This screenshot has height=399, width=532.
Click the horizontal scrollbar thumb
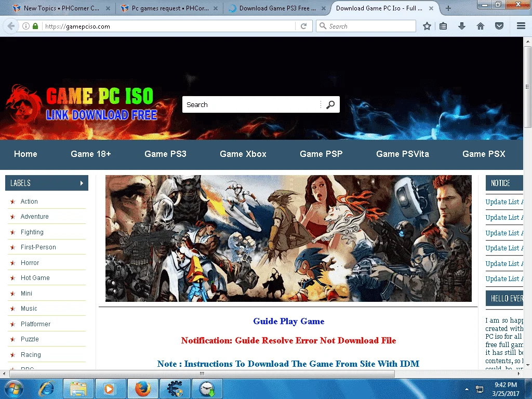click(x=202, y=374)
